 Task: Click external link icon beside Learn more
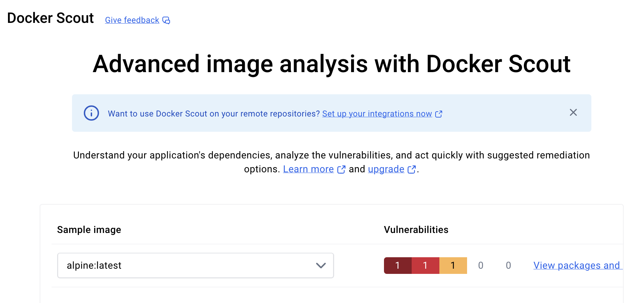pyautogui.click(x=341, y=170)
